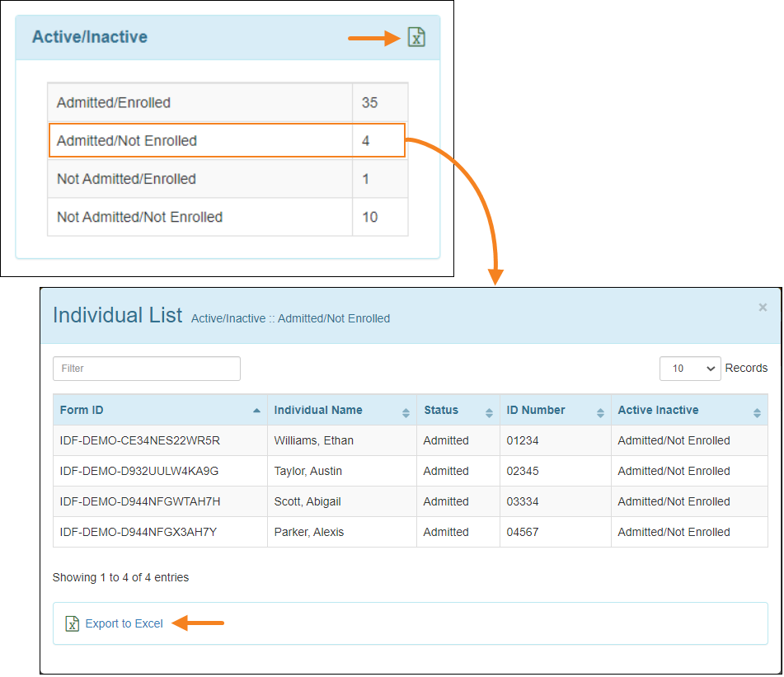Click the Excel icon beside Export to Excel
This screenshot has height=677, width=784.
73,624
